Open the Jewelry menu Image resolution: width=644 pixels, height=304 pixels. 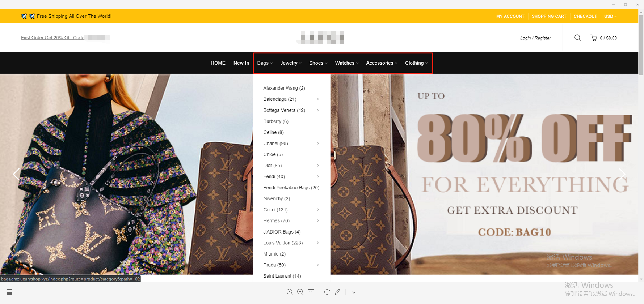(291, 63)
